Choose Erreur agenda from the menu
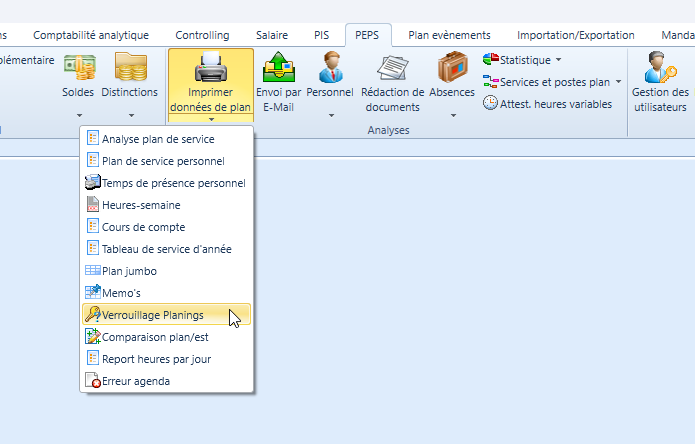Screen dimensions: 695x444 [x=167, y=381]
